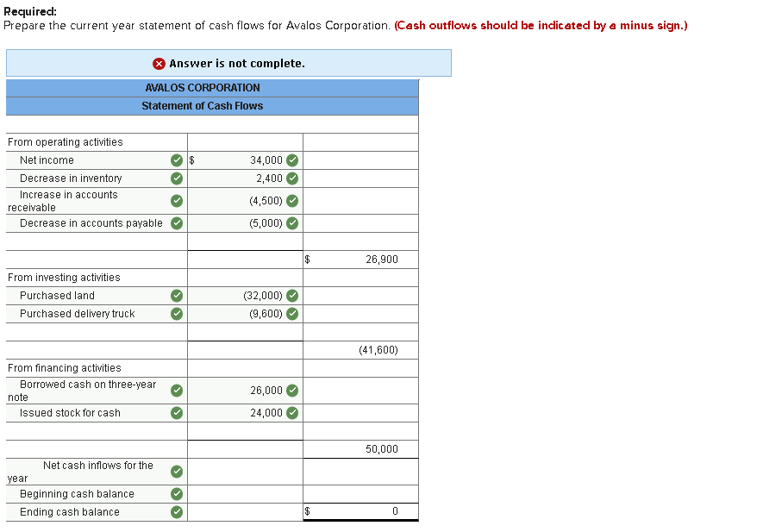The image size is (763, 532).
Task: Select the three-year note amount 26,000
Action: (x=245, y=391)
